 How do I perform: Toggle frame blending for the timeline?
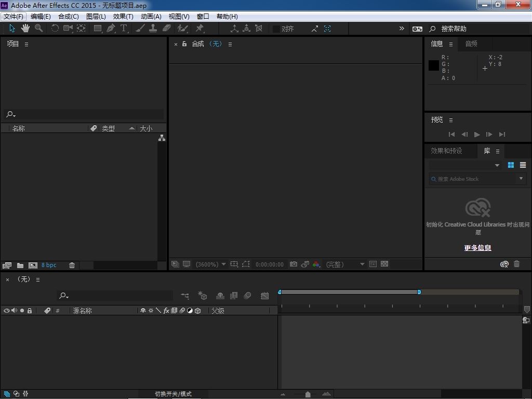pyautogui.click(x=234, y=296)
